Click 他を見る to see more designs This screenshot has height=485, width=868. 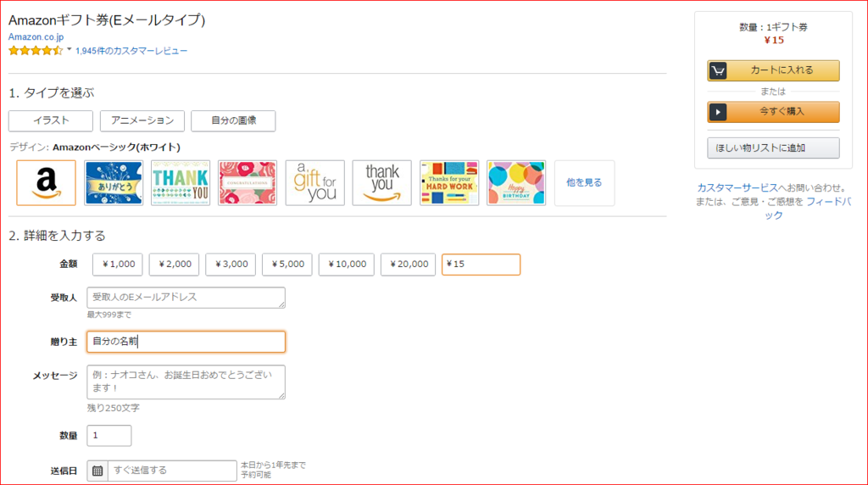pyautogui.click(x=584, y=182)
